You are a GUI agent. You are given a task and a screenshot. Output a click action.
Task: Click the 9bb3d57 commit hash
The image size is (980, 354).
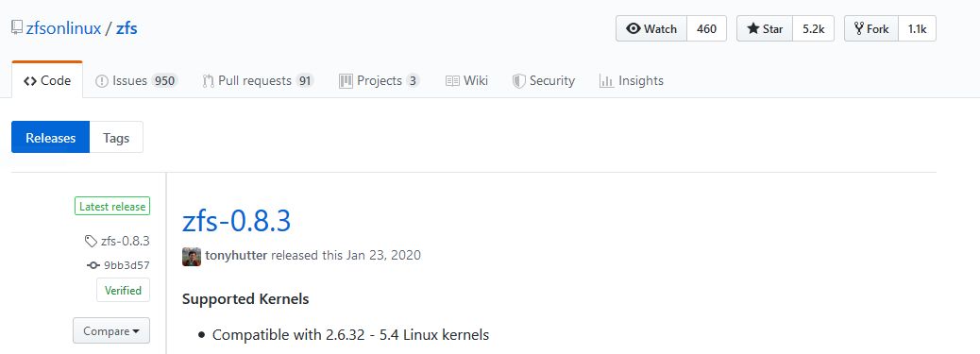(127, 265)
